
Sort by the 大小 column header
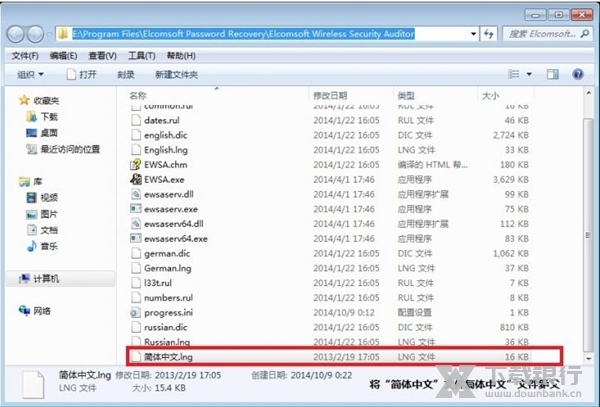point(490,95)
